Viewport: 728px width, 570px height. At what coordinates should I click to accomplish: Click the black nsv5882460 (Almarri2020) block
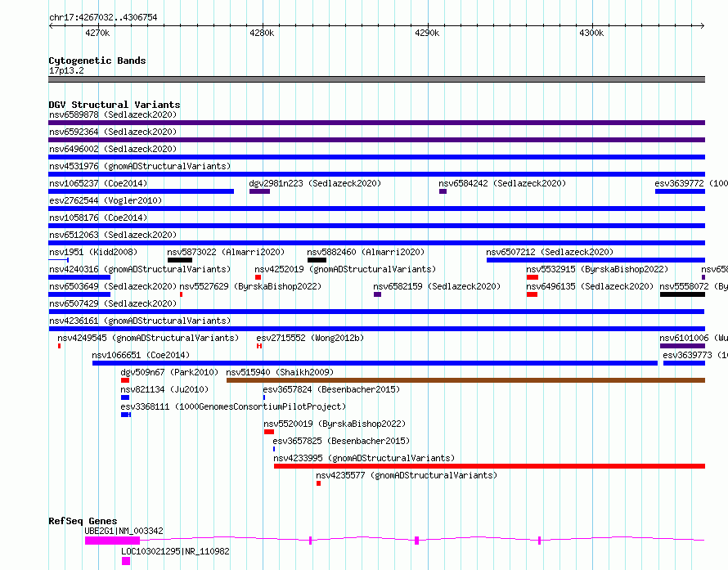point(317,260)
